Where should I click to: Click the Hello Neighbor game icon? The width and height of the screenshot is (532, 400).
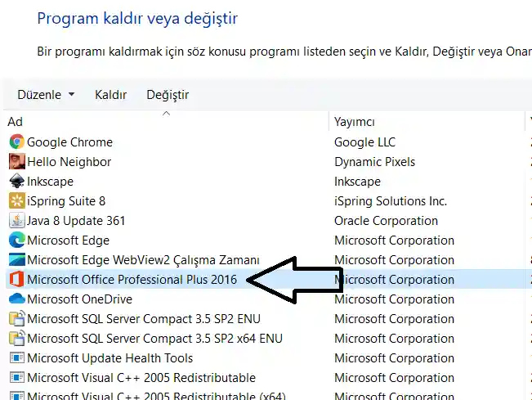pos(16,161)
